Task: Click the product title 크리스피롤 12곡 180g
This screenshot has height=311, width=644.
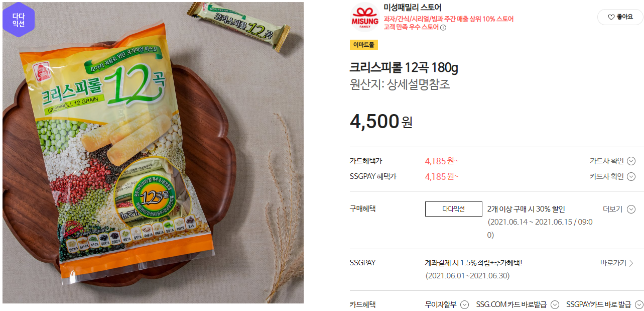Action: coord(404,67)
